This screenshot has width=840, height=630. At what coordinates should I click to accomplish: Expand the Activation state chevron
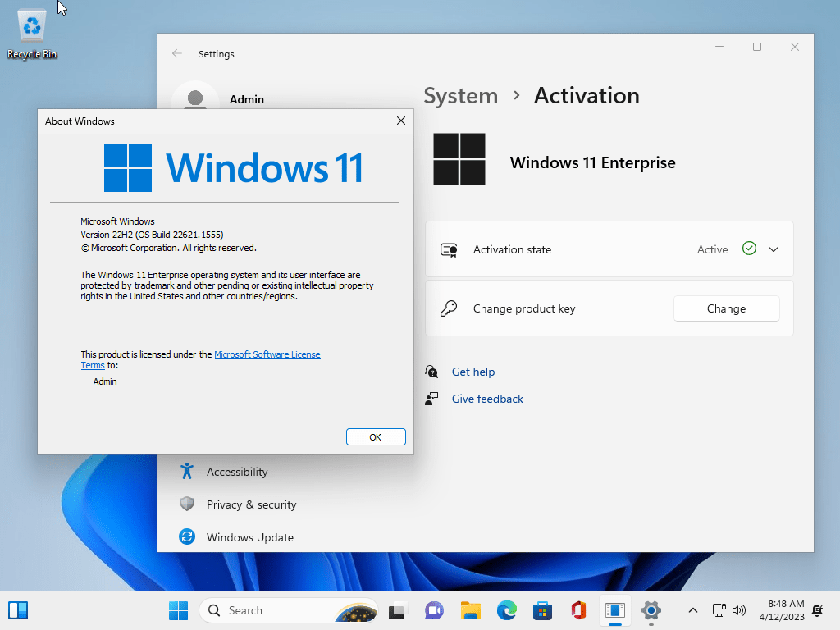(x=774, y=249)
